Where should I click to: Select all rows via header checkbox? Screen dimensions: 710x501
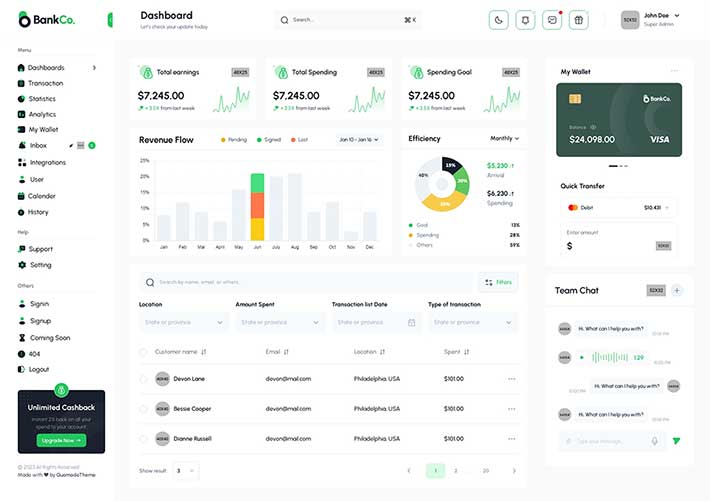(x=143, y=352)
